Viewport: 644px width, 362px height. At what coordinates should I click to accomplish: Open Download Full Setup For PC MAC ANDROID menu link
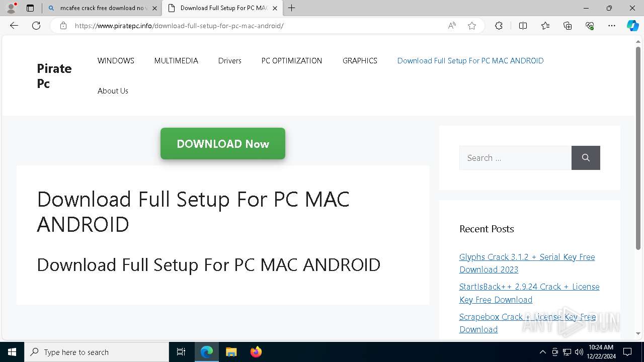470,60
